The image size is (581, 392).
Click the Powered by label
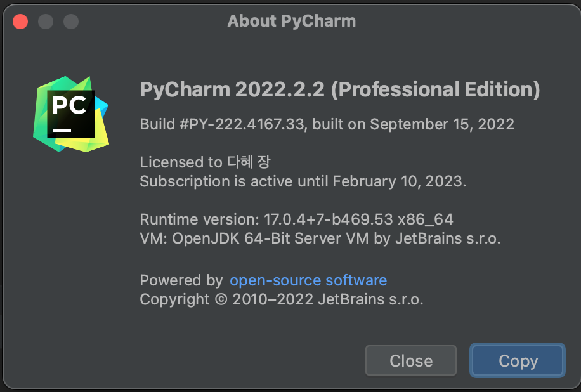click(x=181, y=280)
